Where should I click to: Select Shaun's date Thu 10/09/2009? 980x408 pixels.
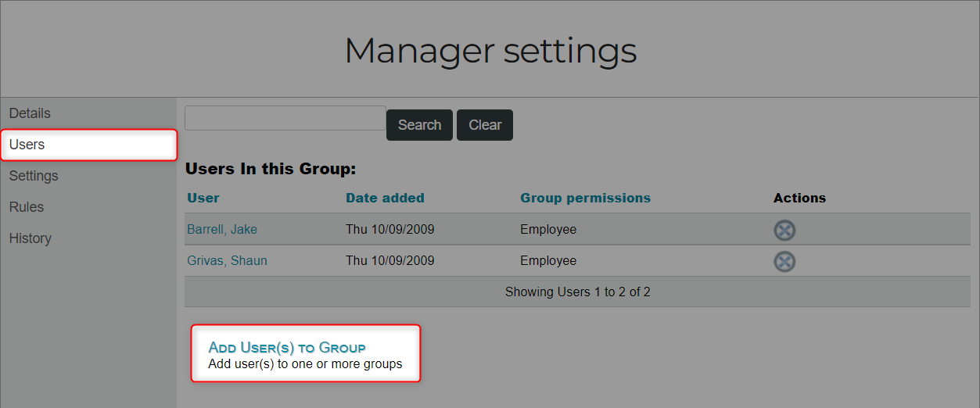click(x=390, y=261)
